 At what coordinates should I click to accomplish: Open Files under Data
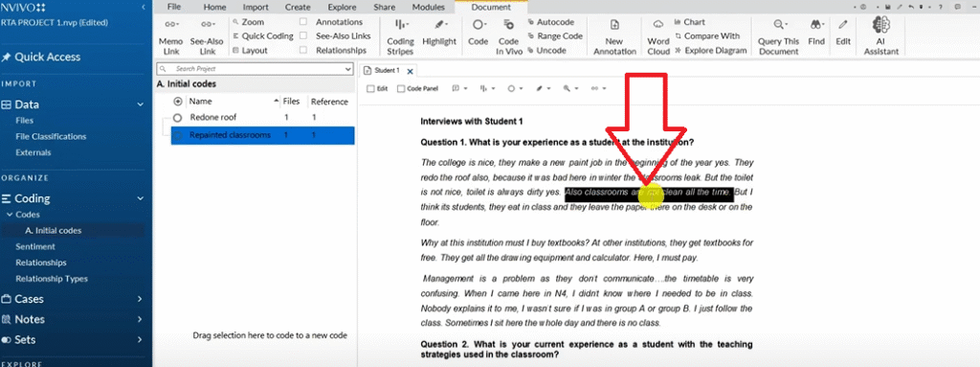(25, 120)
